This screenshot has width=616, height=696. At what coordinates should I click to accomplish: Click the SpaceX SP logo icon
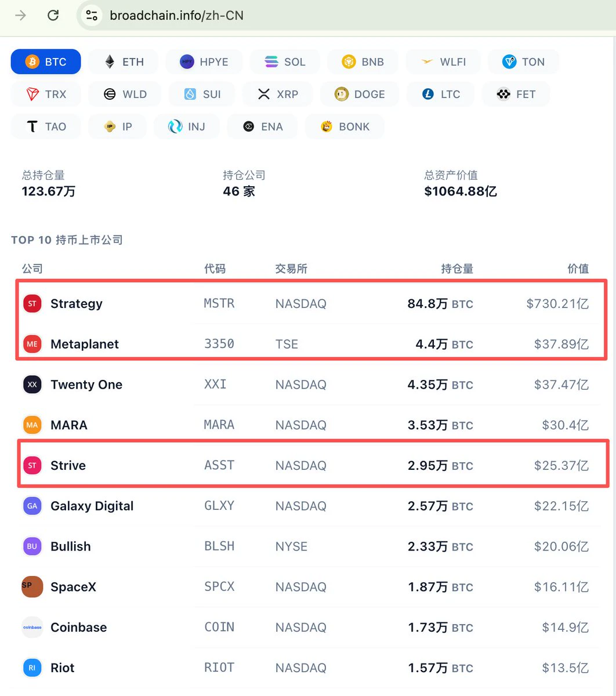(x=32, y=587)
